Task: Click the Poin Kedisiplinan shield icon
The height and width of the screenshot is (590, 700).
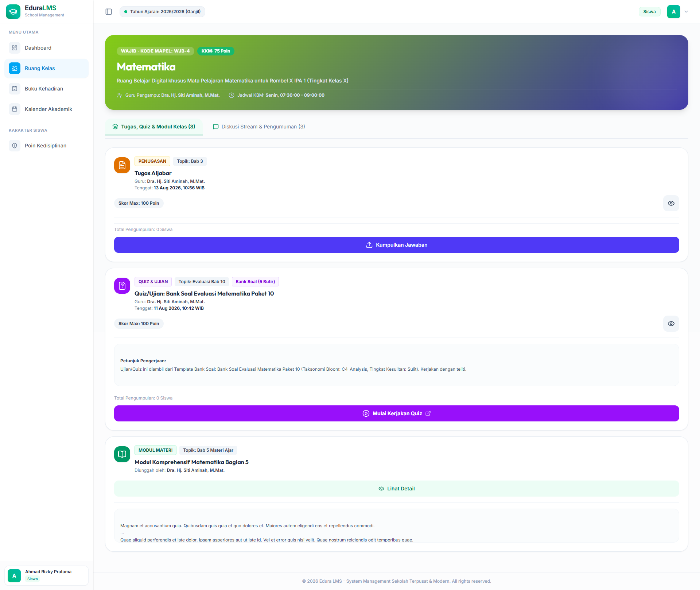Action: [15, 146]
